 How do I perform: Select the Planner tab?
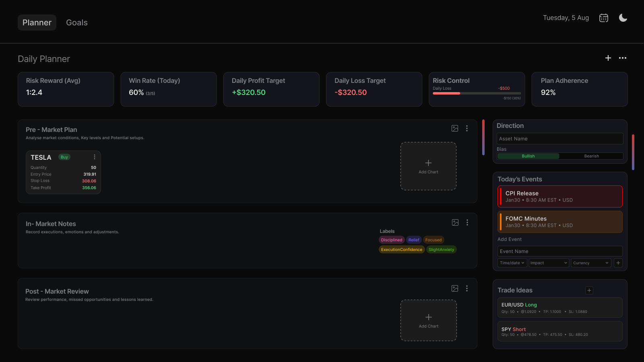(x=37, y=23)
